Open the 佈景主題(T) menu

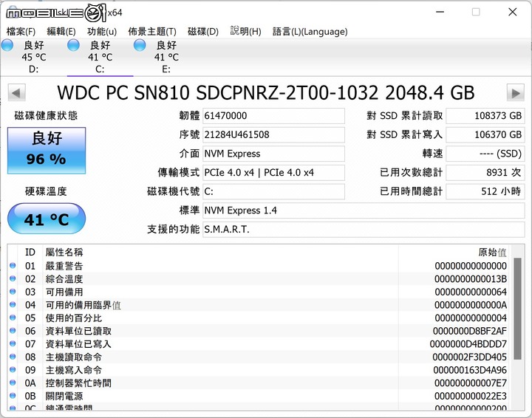[152, 32]
